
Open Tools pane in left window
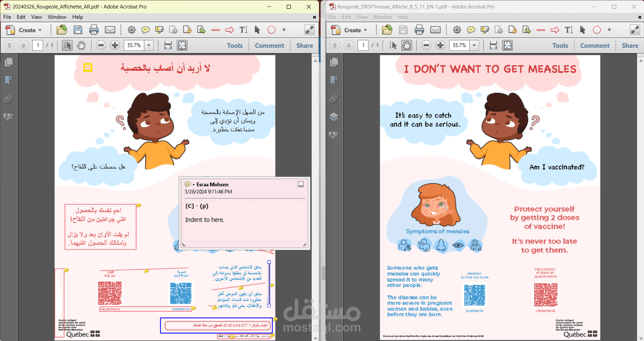point(235,45)
